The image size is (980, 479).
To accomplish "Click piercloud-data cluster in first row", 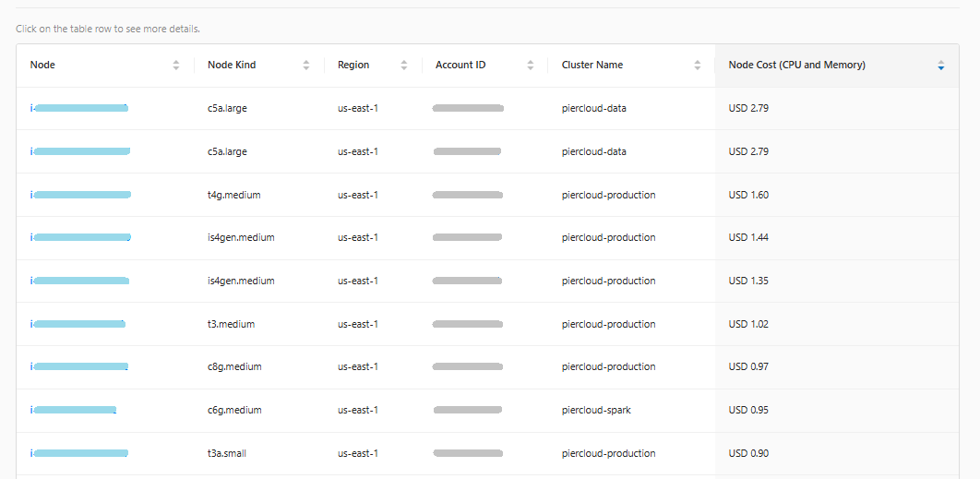I will tap(593, 109).
